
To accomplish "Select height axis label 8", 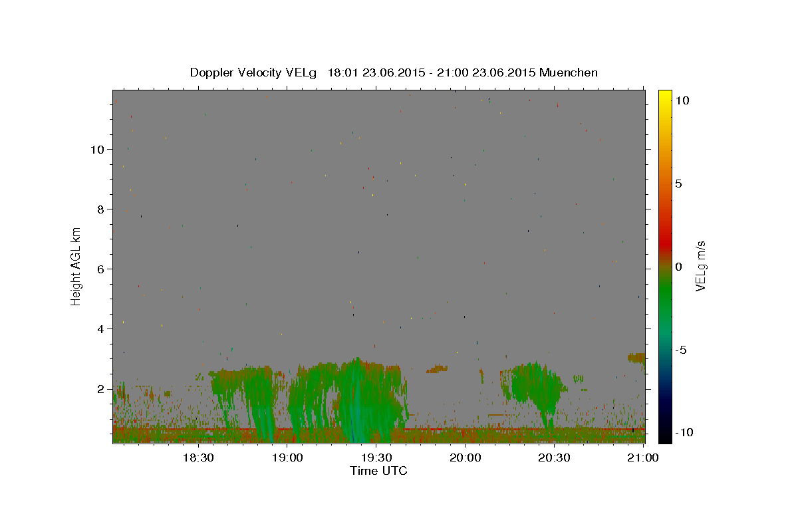I will click(x=100, y=209).
